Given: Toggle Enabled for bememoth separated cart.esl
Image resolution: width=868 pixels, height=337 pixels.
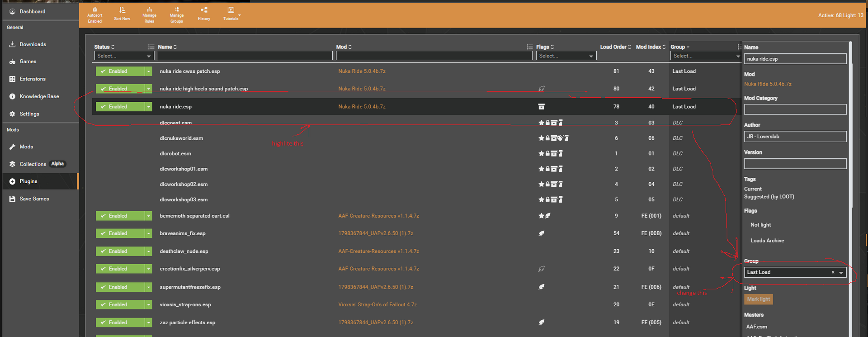Looking at the screenshot, I should pos(120,216).
